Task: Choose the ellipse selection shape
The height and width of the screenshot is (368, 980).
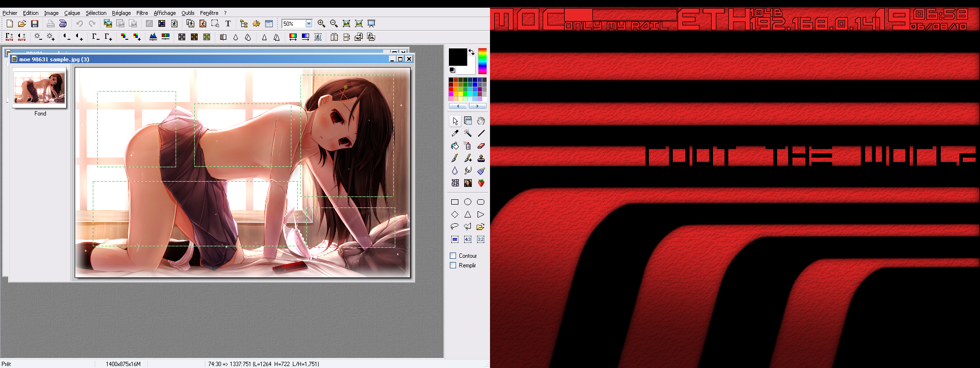Action: click(x=468, y=202)
